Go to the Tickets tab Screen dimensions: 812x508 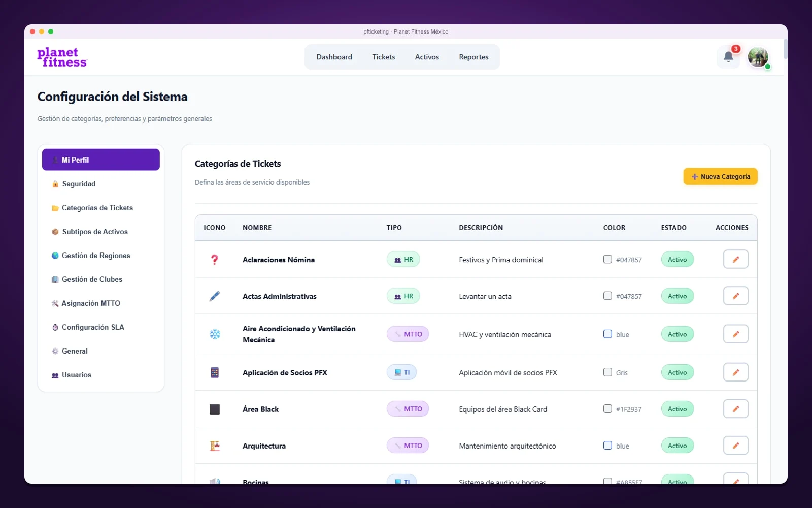(383, 57)
